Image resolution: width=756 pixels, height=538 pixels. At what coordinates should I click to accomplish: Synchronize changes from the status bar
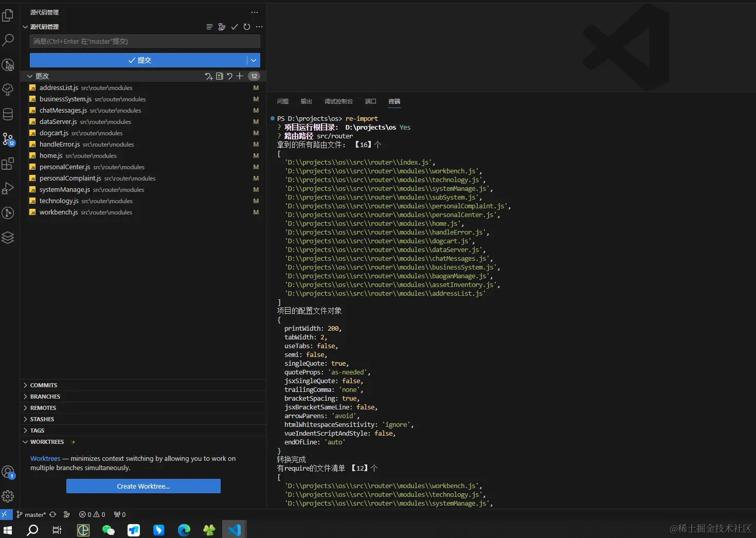[52, 514]
